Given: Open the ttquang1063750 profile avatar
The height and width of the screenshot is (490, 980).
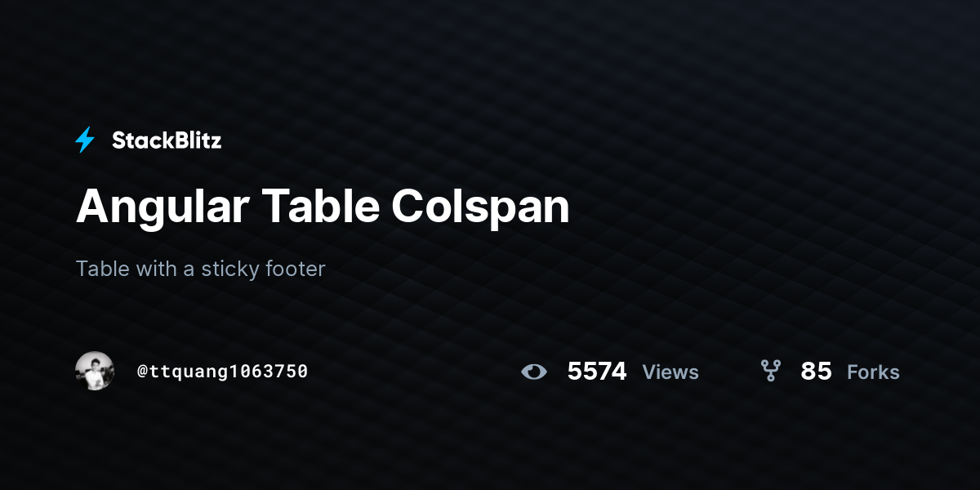Looking at the screenshot, I should 95,372.
